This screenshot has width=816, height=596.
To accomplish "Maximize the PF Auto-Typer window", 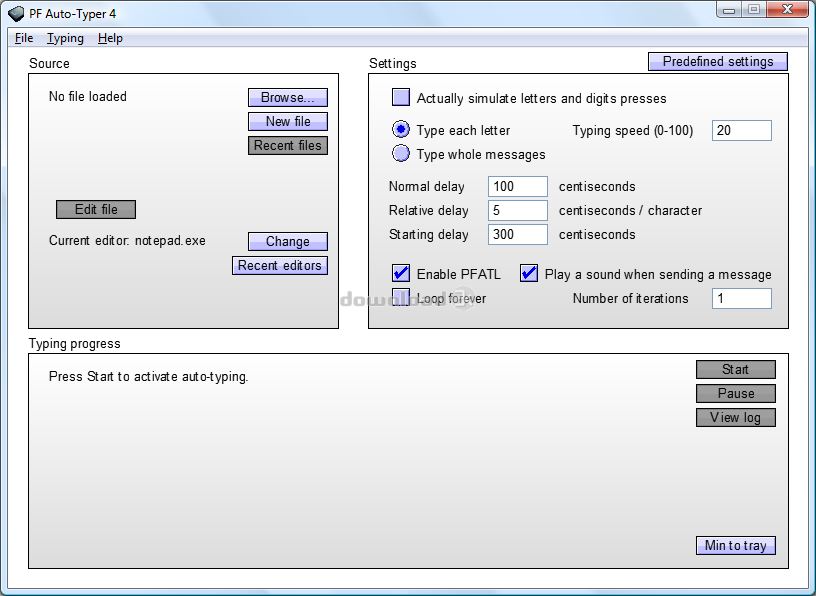I will [753, 10].
